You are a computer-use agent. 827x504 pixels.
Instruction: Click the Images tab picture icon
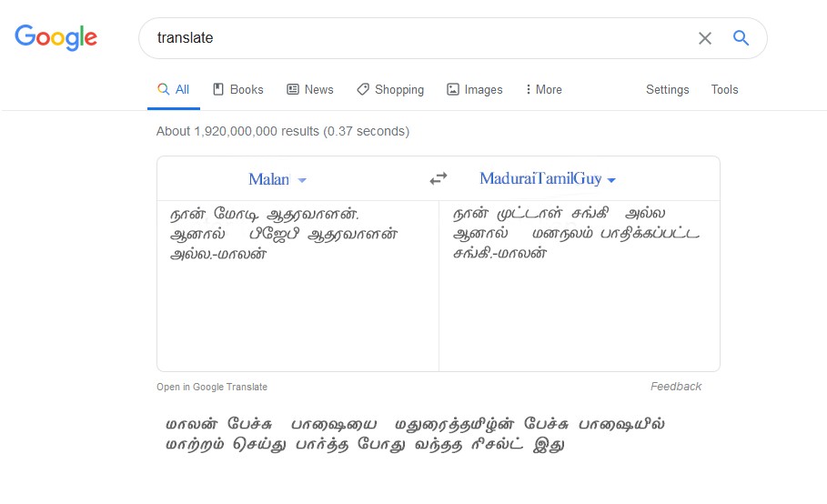(452, 89)
